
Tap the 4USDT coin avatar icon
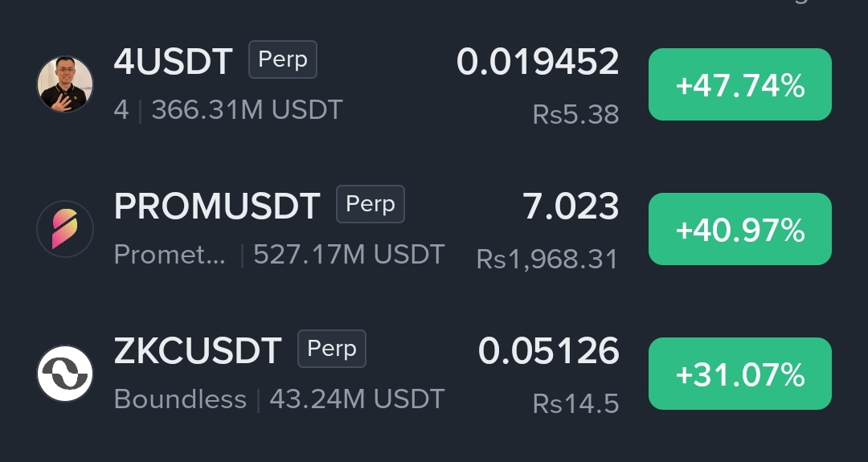[x=65, y=84]
